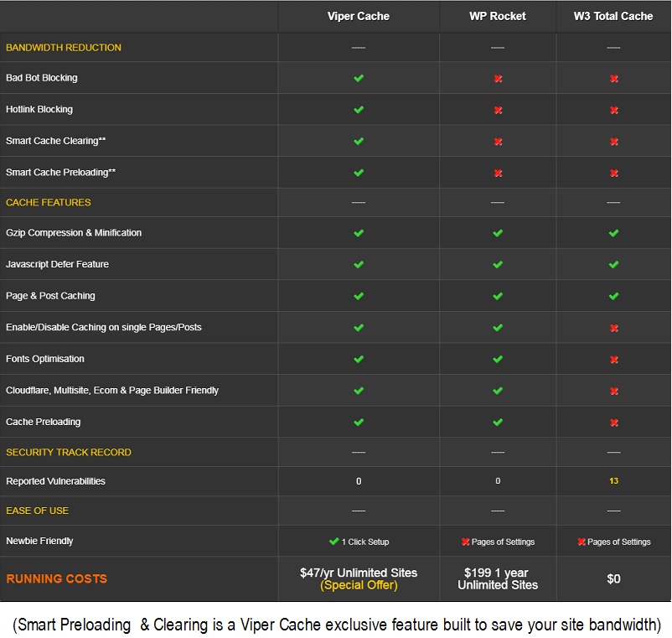Click the "Viper Cache" column header
The height and width of the screenshot is (638, 672).
pyautogui.click(x=359, y=16)
